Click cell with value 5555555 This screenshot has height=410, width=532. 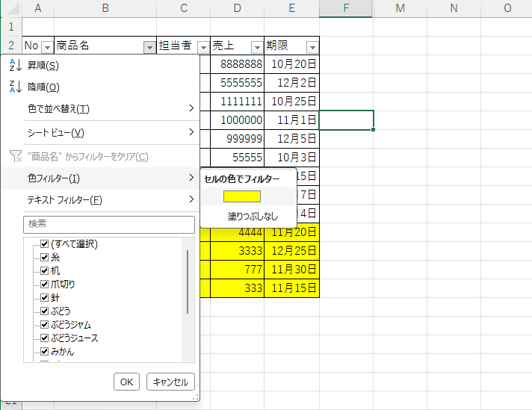(x=237, y=83)
